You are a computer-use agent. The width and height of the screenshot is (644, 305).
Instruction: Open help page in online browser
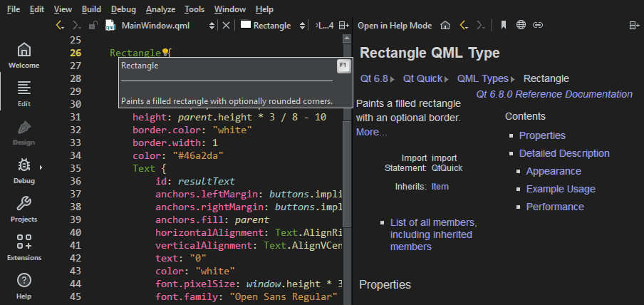521,26
